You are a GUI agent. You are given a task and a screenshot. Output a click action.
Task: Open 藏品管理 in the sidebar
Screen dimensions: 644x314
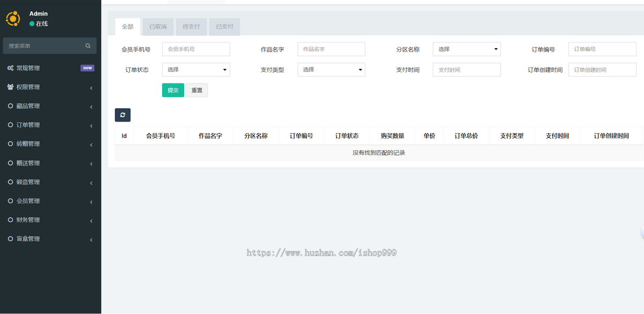[50, 106]
